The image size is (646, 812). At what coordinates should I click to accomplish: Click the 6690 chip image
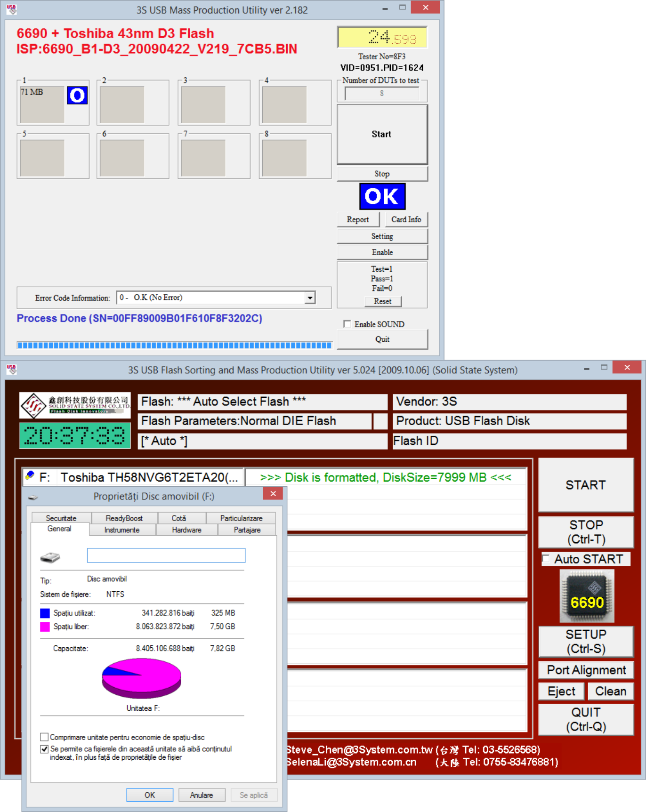[x=587, y=596]
